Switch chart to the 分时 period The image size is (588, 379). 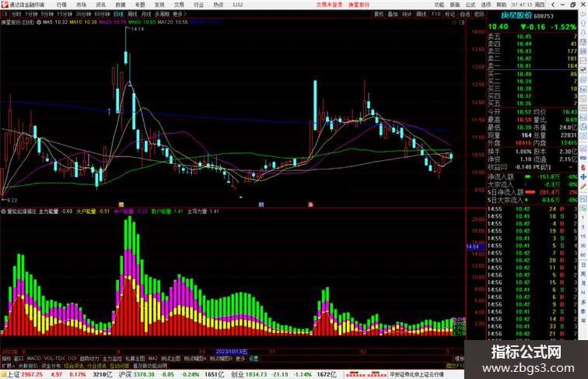(16, 14)
